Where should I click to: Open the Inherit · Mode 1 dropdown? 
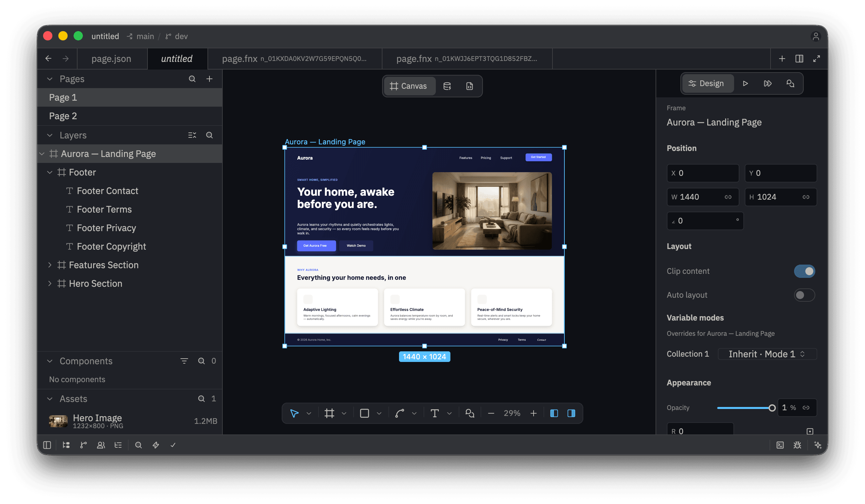(767, 354)
